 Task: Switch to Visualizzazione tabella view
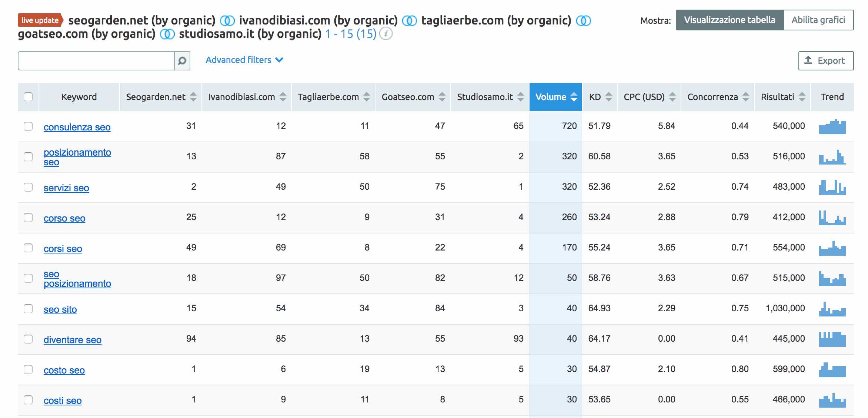[x=730, y=20]
